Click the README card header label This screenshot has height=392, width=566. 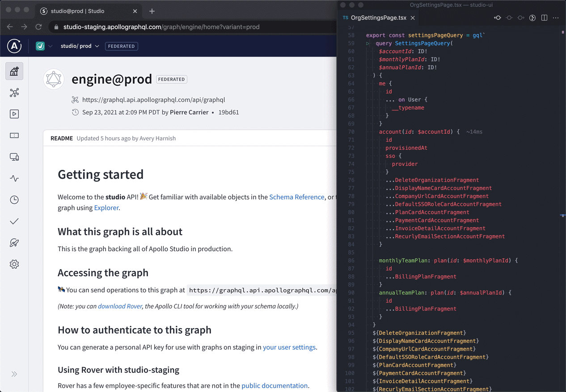click(x=62, y=138)
